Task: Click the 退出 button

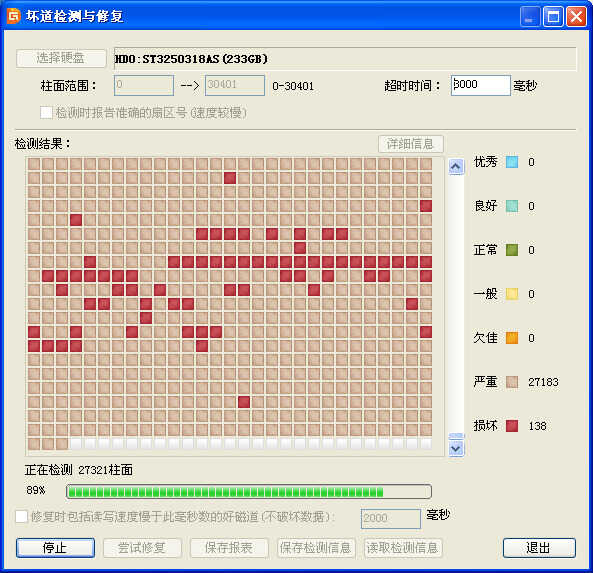Action: [x=539, y=548]
